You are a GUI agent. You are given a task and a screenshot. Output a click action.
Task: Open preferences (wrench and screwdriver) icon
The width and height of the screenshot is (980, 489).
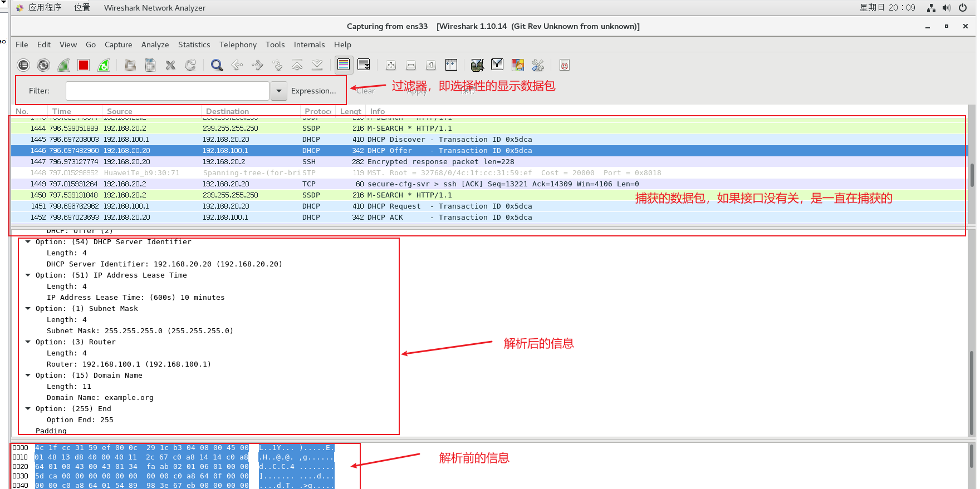click(x=538, y=65)
